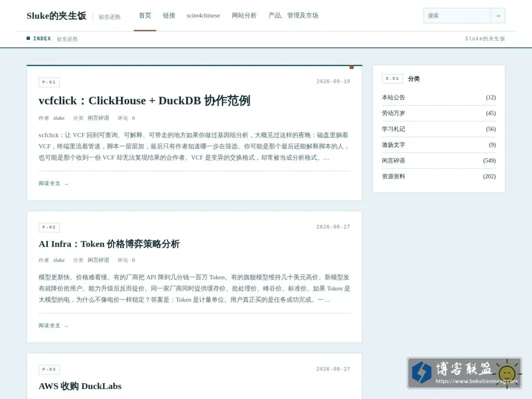
Task: Click the P-02 post label
Action: pos(49,227)
